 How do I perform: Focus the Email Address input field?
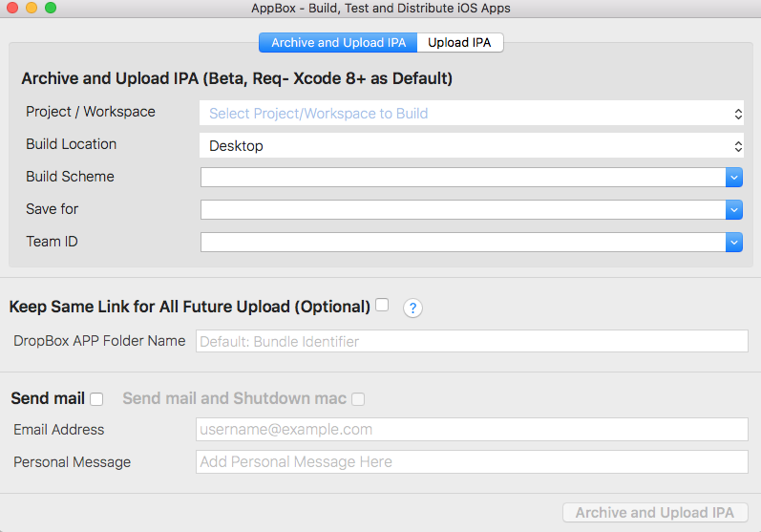472,430
